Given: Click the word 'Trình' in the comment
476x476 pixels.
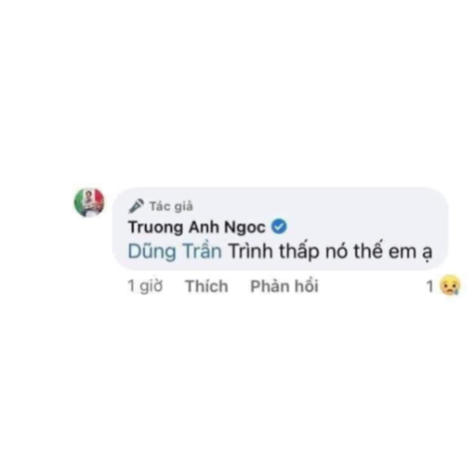Looking at the screenshot, I should (x=251, y=251).
